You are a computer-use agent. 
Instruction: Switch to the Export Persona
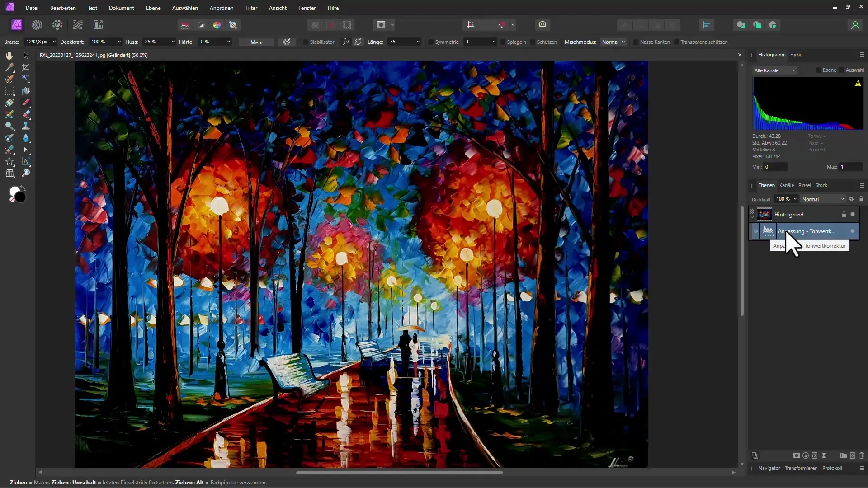98,25
